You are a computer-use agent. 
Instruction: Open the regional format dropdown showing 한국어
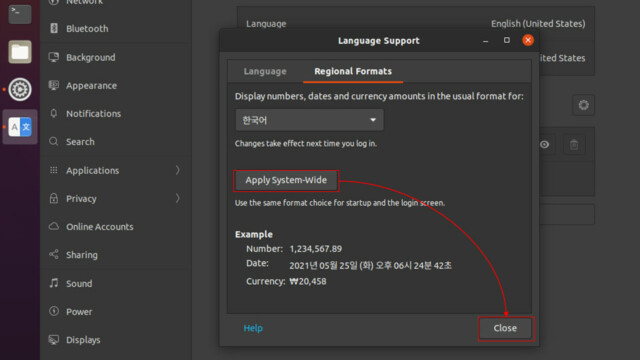309,120
